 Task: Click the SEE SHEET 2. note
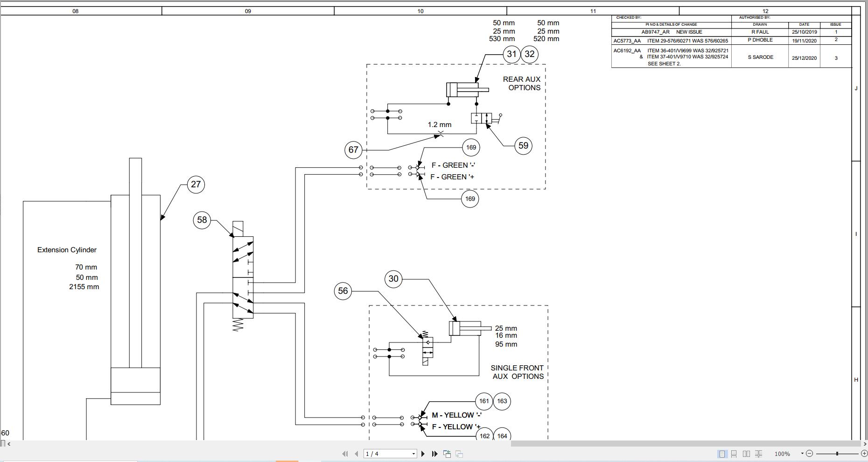(x=664, y=64)
